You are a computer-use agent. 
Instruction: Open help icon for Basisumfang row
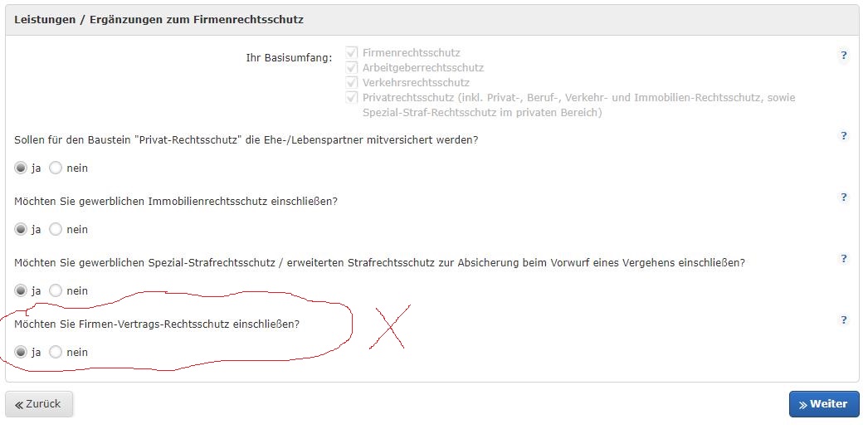point(844,56)
